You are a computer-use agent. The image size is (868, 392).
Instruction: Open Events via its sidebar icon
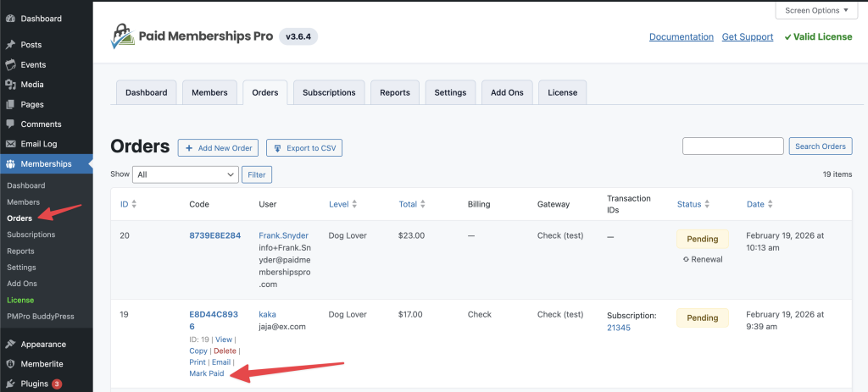click(10, 65)
